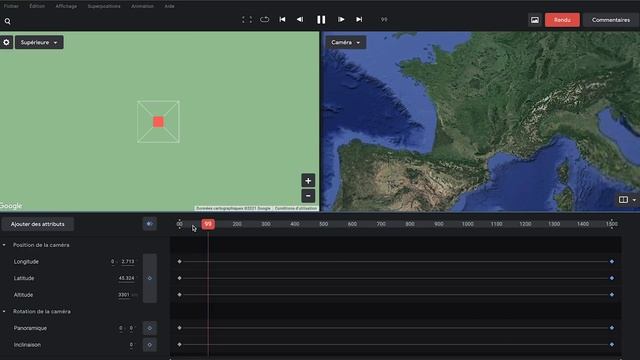The height and width of the screenshot is (360, 640).
Task: Click the Longitude attribute label
Action: 26,262
